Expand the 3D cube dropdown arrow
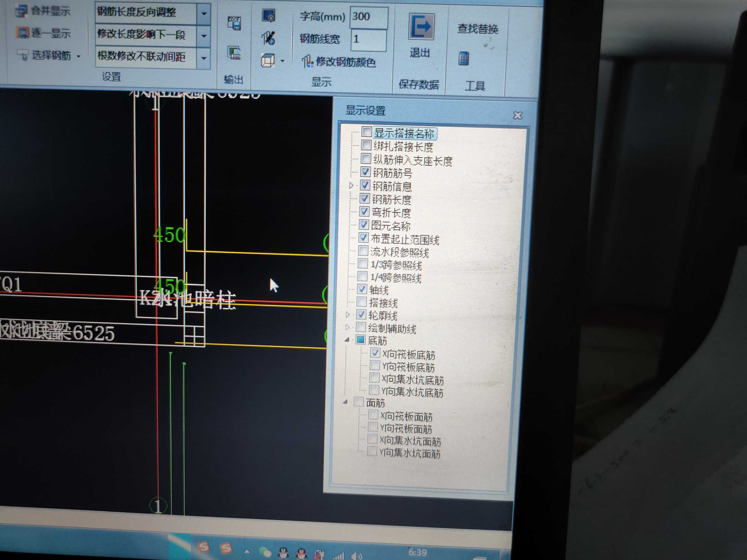The image size is (747, 560). pyautogui.click(x=282, y=61)
